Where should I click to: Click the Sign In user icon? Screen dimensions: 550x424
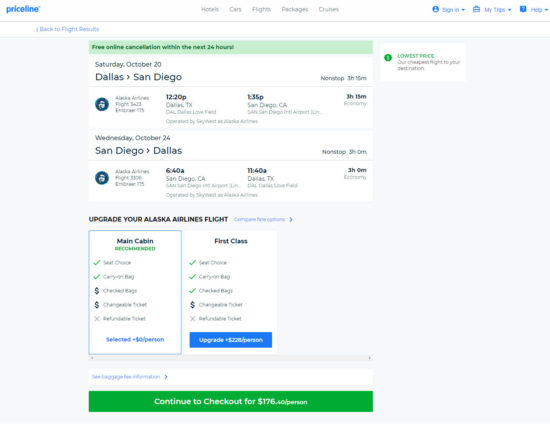(436, 9)
